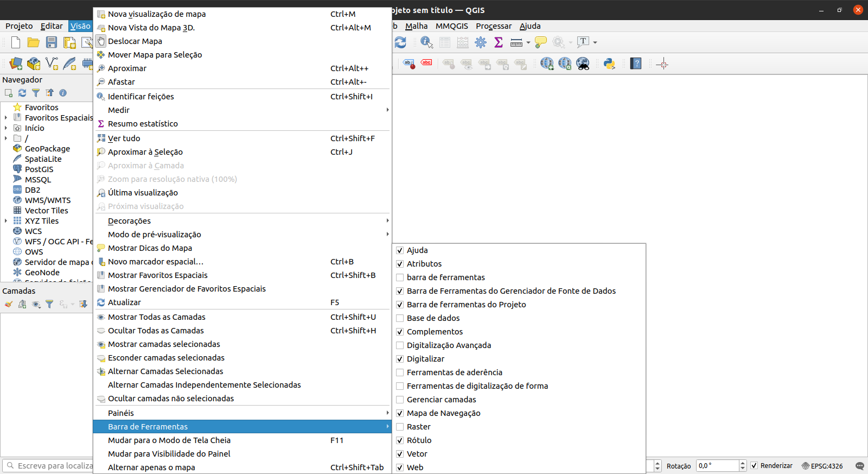868x474 pixels.
Task: Click the Refresh arrows icon in the top toolbar
Action: [400, 42]
